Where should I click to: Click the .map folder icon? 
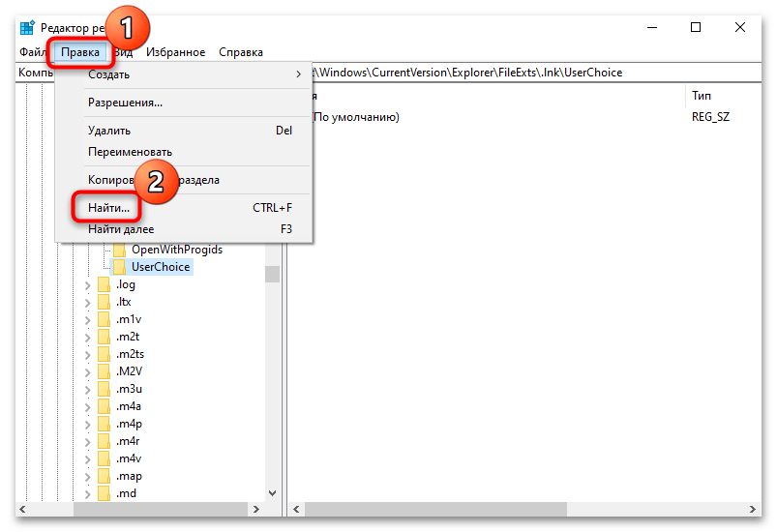tap(104, 476)
